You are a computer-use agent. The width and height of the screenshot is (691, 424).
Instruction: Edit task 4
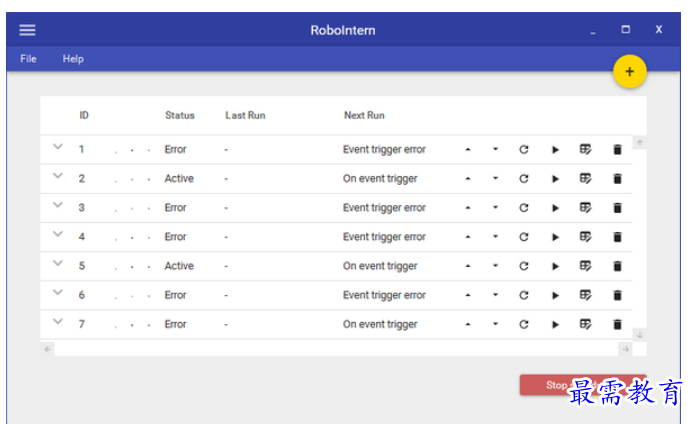point(585,237)
